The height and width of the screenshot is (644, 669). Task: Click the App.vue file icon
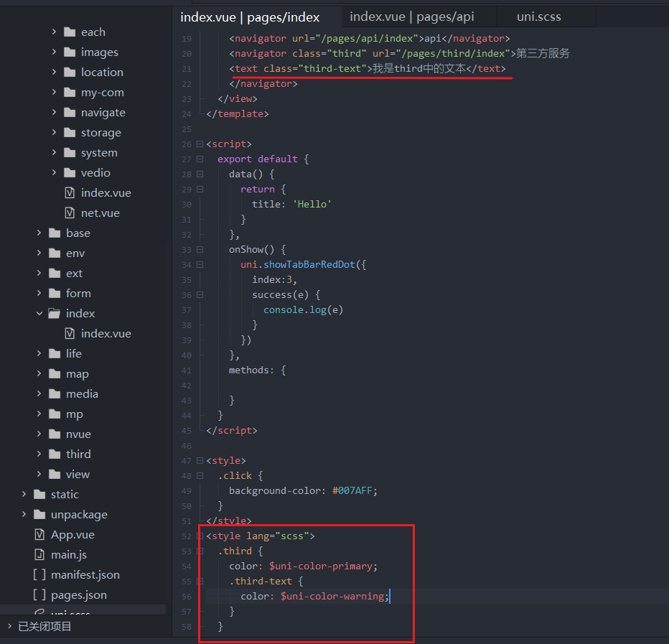(x=39, y=534)
